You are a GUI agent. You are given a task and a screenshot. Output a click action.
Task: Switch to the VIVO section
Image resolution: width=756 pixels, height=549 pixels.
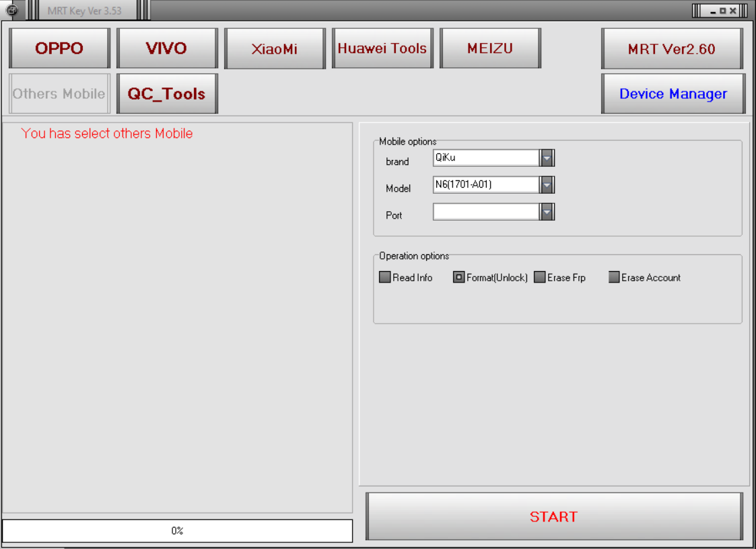coord(167,48)
